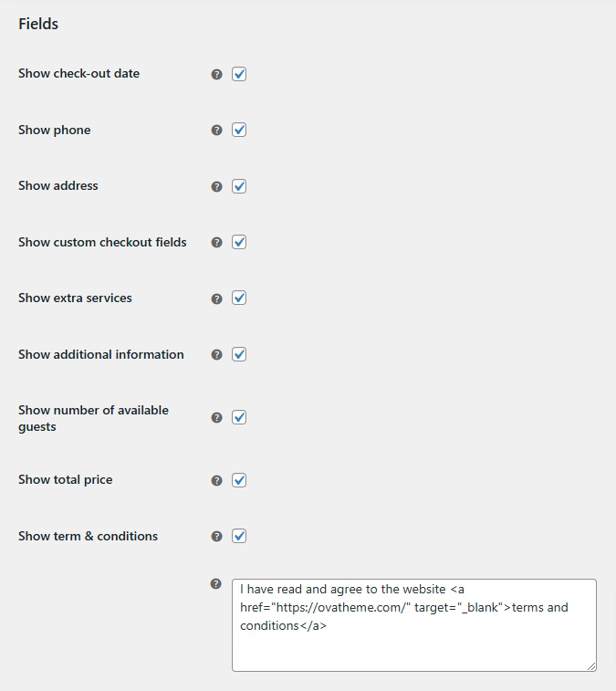The width and height of the screenshot is (616, 691).
Task: Click inside the terms and conditions text area
Action: click(413, 639)
